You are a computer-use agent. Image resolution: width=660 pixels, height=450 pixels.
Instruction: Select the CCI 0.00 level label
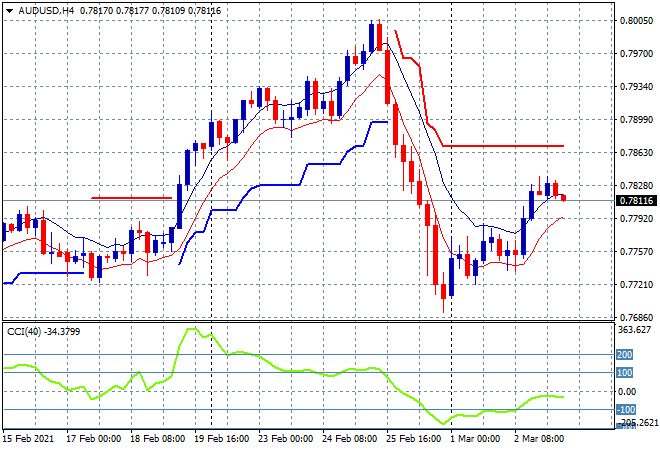[x=627, y=391]
